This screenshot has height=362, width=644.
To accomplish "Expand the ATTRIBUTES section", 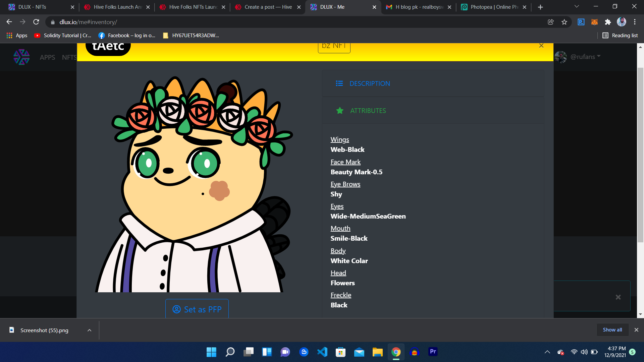I will pos(433,111).
